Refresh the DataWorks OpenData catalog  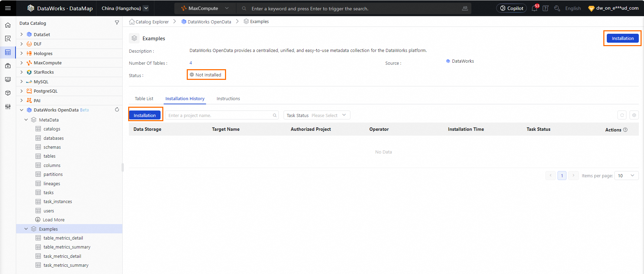[117, 110]
